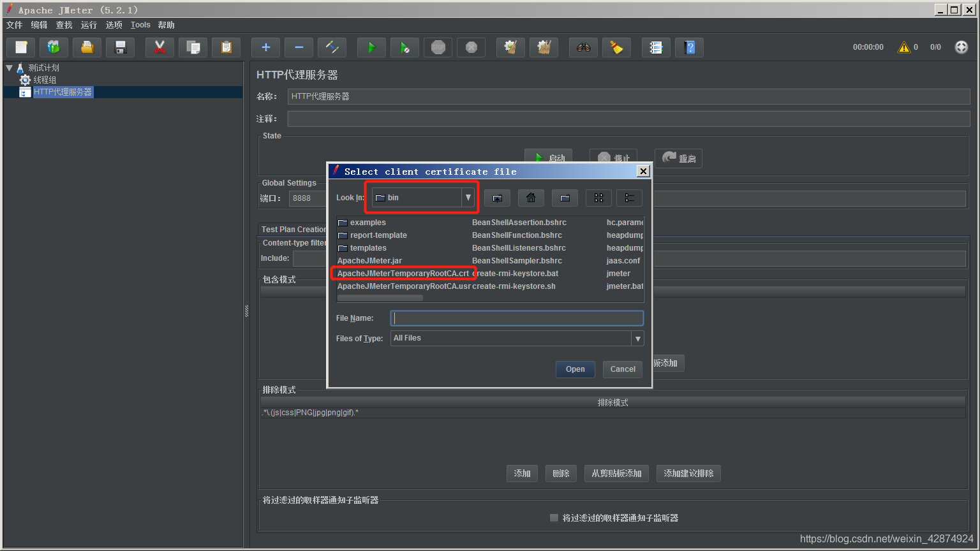Image resolution: width=980 pixels, height=551 pixels.
Task: Click the 添加建议排除 button
Action: click(688, 473)
